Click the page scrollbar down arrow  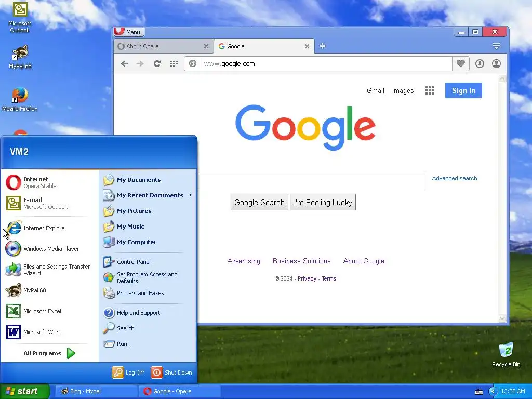point(502,318)
